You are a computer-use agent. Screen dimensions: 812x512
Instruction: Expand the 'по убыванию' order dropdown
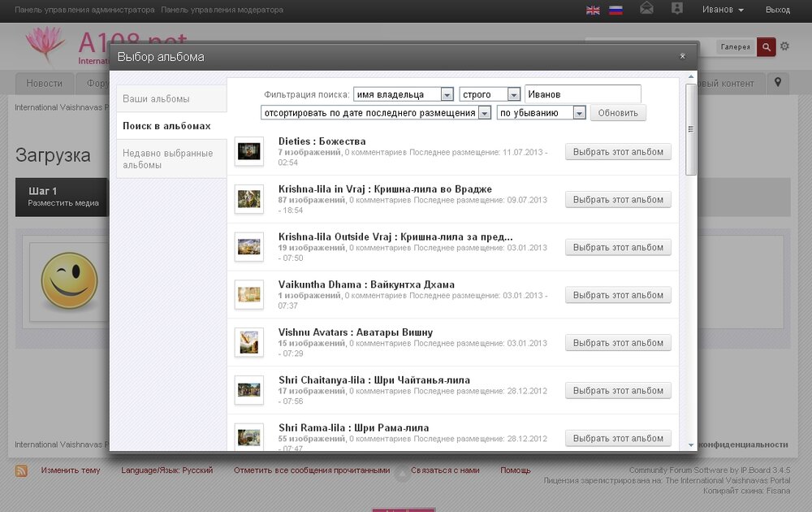click(x=541, y=113)
